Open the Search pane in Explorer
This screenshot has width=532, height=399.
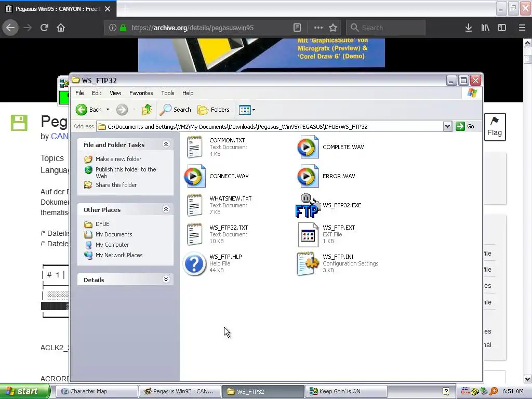pyautogui.click(x=176, y=110)
